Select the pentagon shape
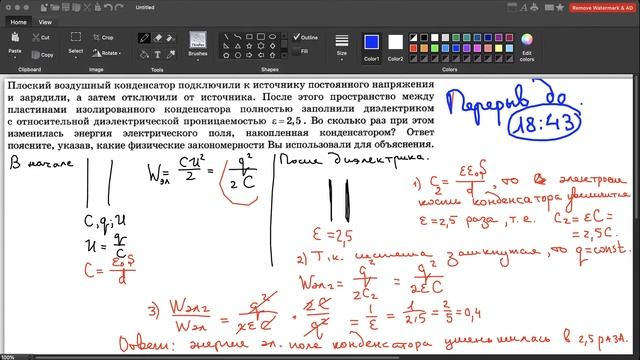Viewport: 640px width, 360px height. point(226,55)
